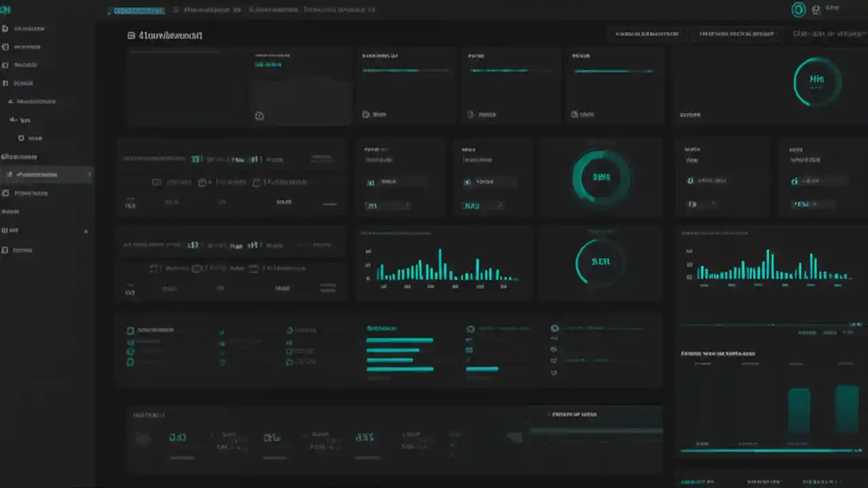This screenshot has height=488, width=868.
Task: Click the teal progress bar in the activity panel
Action: (x=399, y=340)
